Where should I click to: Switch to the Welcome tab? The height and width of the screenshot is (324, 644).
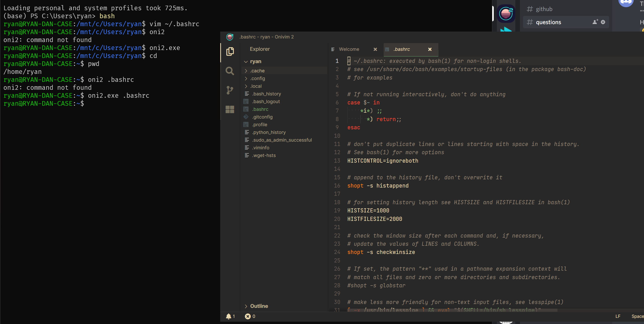(349, 49)
